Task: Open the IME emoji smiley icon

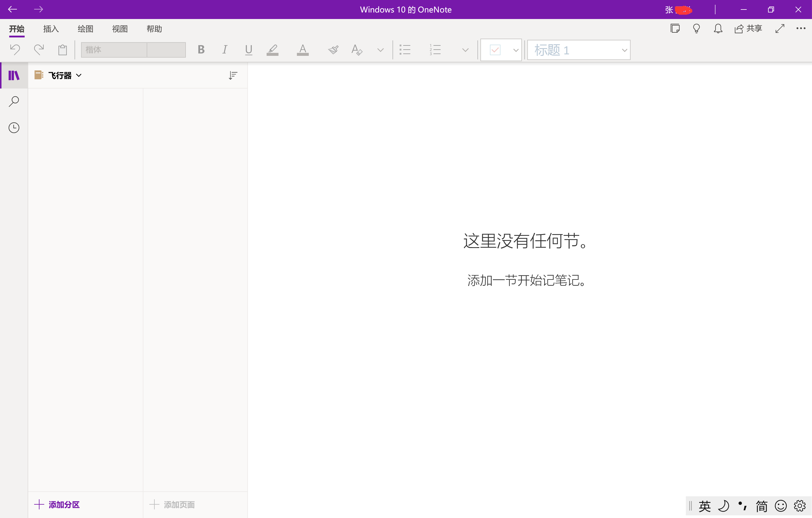Action: point(781,506)
